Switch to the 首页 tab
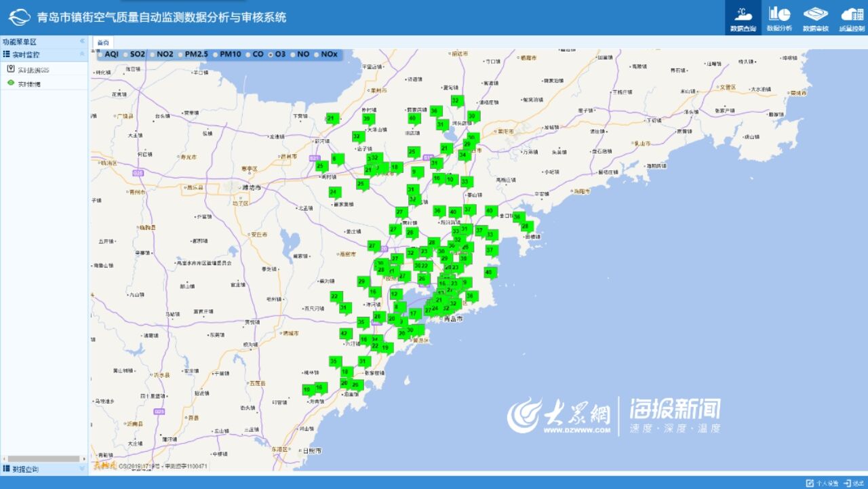The height and width of the screenshot is (489, 868). tap(102, 42)
